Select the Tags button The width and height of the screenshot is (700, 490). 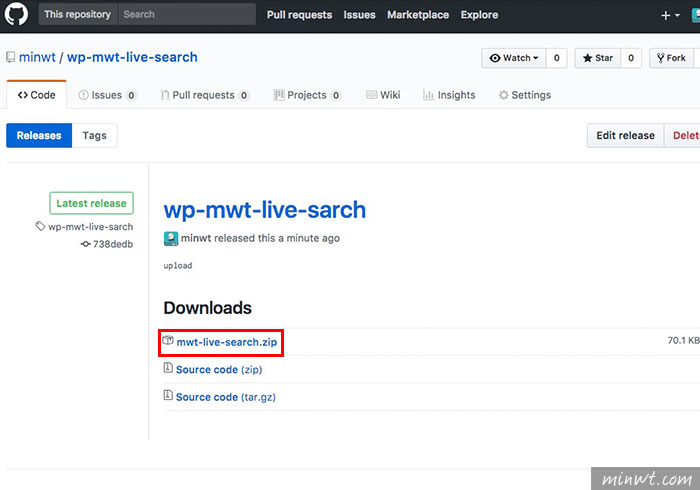[95, 135]
